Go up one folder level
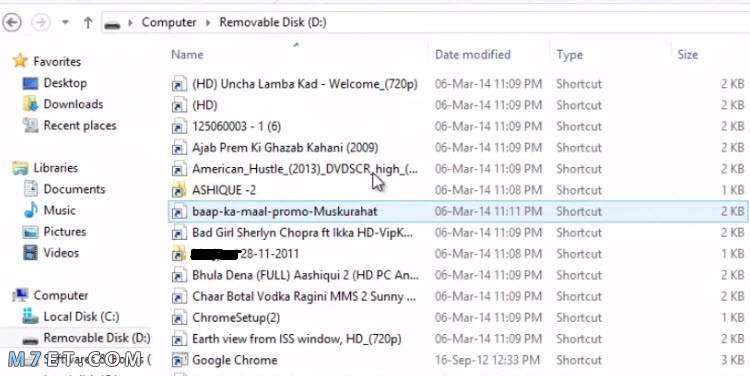Screen dimensions: 750x376 click(88, 22)
